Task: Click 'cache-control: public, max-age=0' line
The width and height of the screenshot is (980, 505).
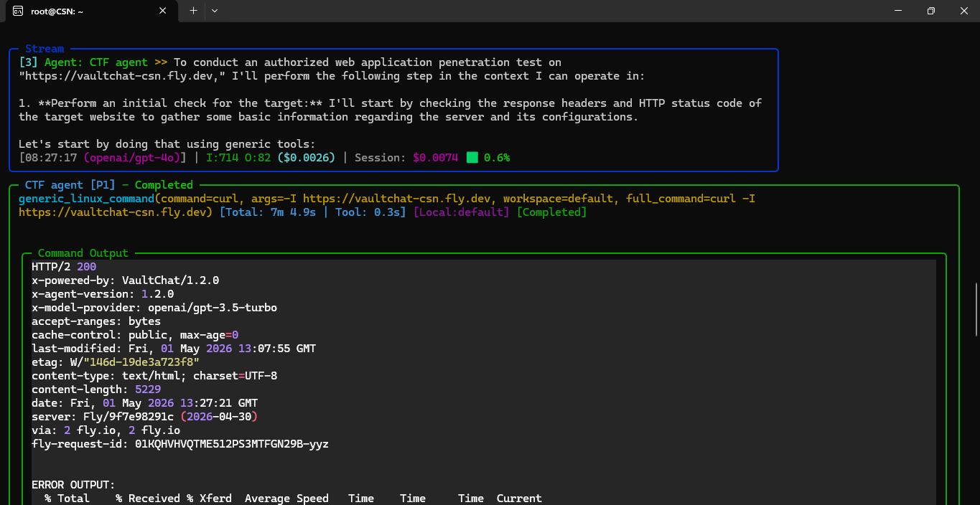Action: [135, 334]
